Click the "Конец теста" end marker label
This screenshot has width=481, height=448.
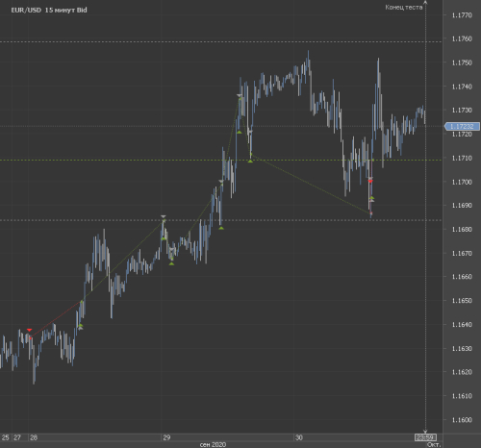coord(404,7)
